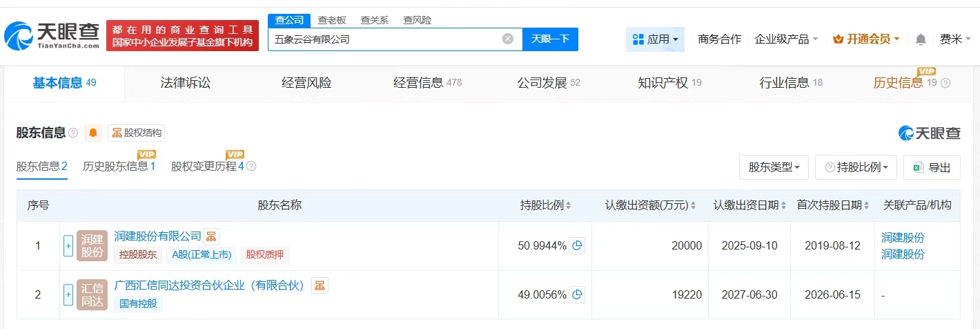Viewport: 980px width, 329px height.
Task: Open the equity structure chart for 广西汇信同达投资合伙企业
Action: (x=320, y=285)
